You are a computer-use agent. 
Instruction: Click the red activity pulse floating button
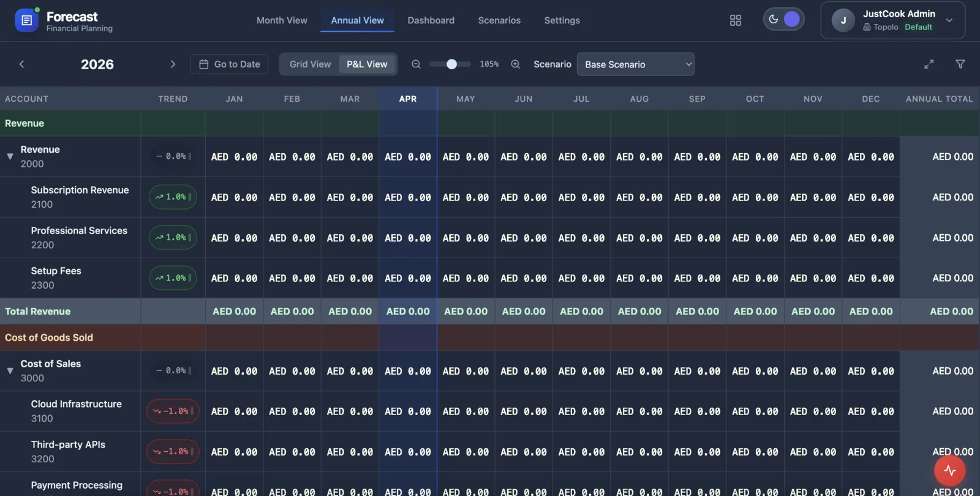pyautogui.click(x=949, y=470)
